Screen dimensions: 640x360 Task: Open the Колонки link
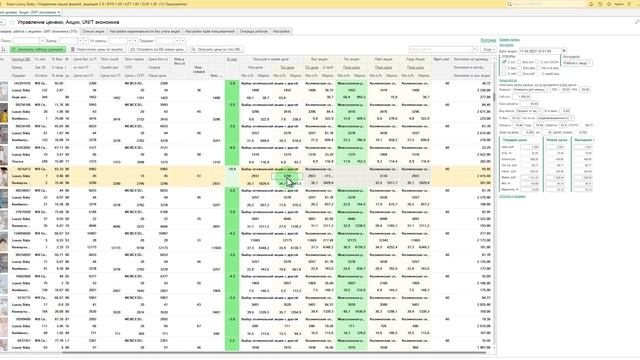(x=488, y=40)
